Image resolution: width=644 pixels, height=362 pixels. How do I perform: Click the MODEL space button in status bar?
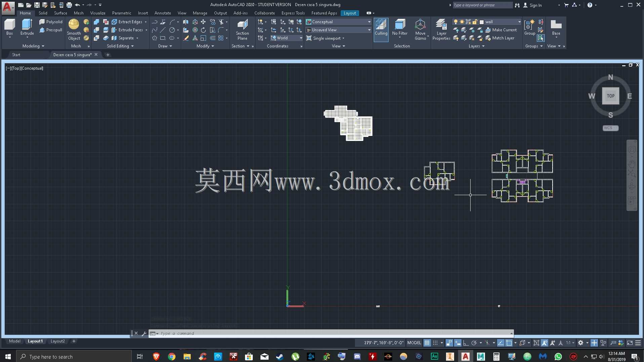[x=414, y=343]
